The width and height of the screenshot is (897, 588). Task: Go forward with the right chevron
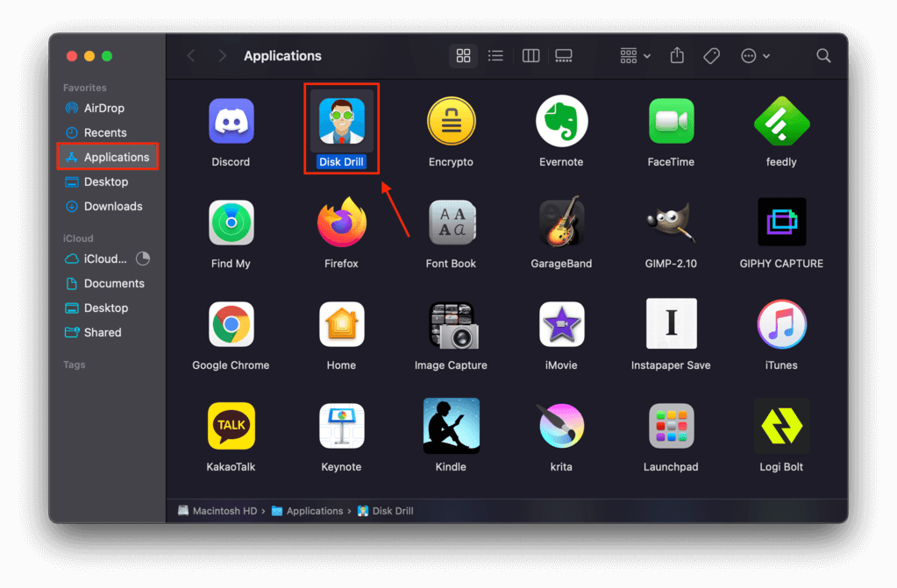(x=222, y=55)
